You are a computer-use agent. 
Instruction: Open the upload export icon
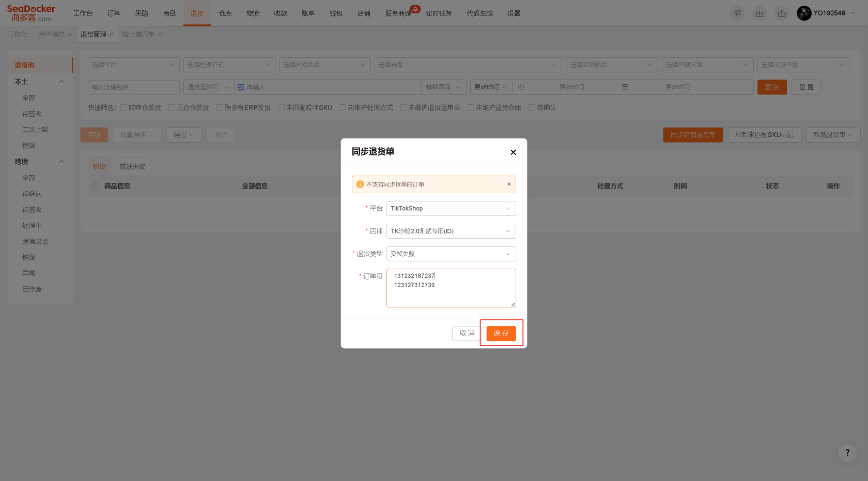click(782, 13)
